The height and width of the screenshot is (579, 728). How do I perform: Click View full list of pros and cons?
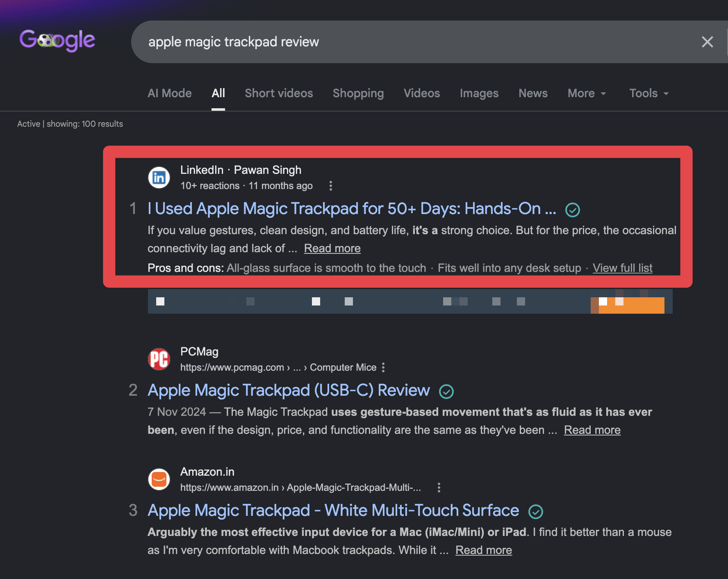click(622, 268)
